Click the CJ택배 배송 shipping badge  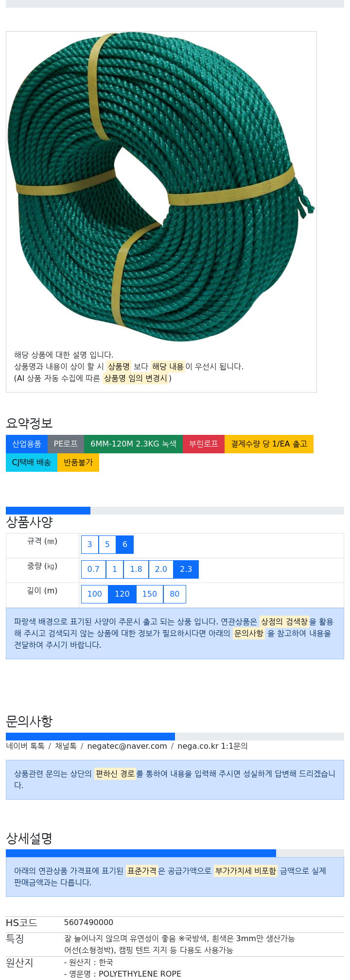click(32, 463)
